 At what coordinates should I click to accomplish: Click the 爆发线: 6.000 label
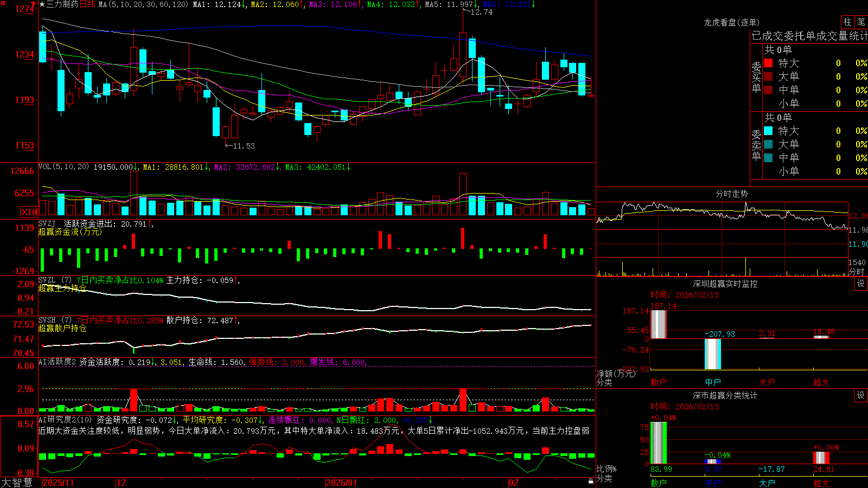pos(338,362)
